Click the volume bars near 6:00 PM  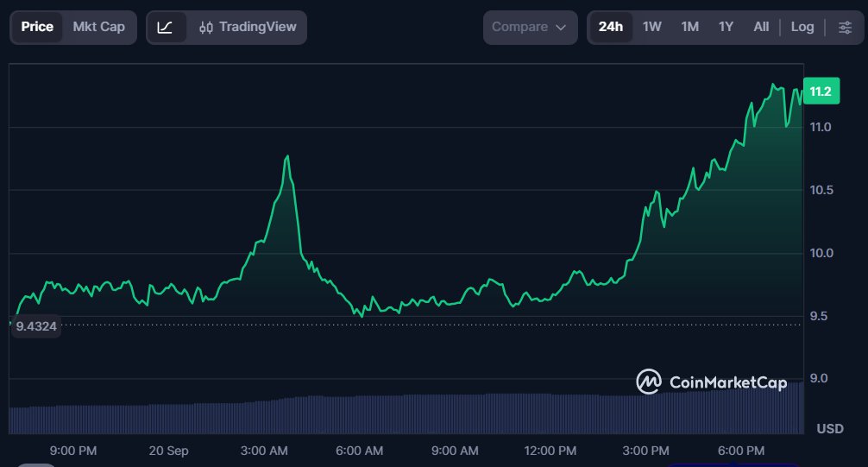(741, 411)
